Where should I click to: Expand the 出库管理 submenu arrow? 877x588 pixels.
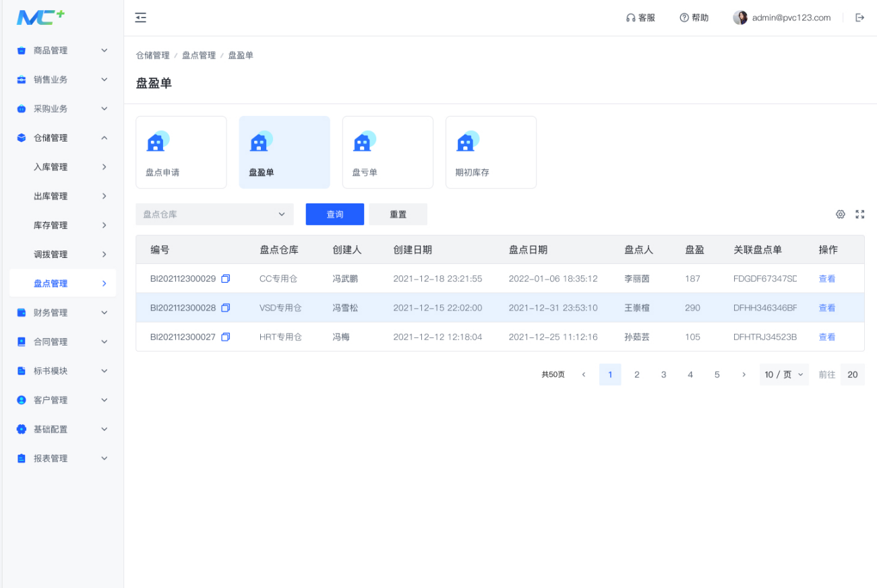104,196
